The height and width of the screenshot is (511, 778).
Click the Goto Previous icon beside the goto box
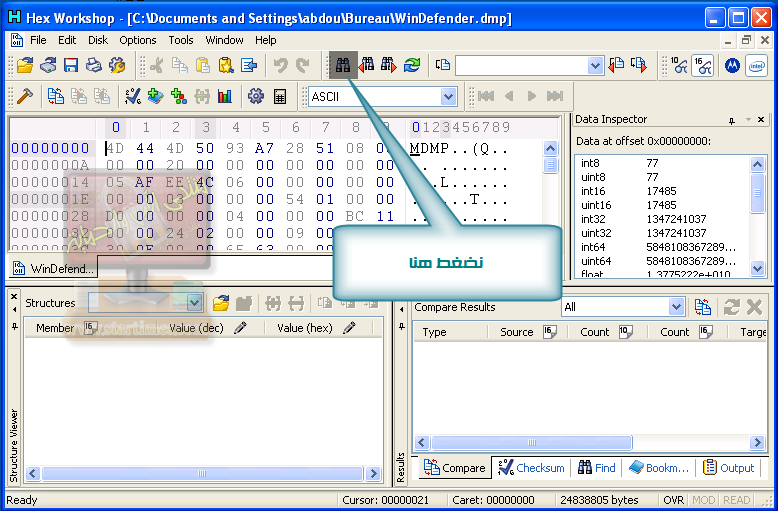(x=616, y=65)
